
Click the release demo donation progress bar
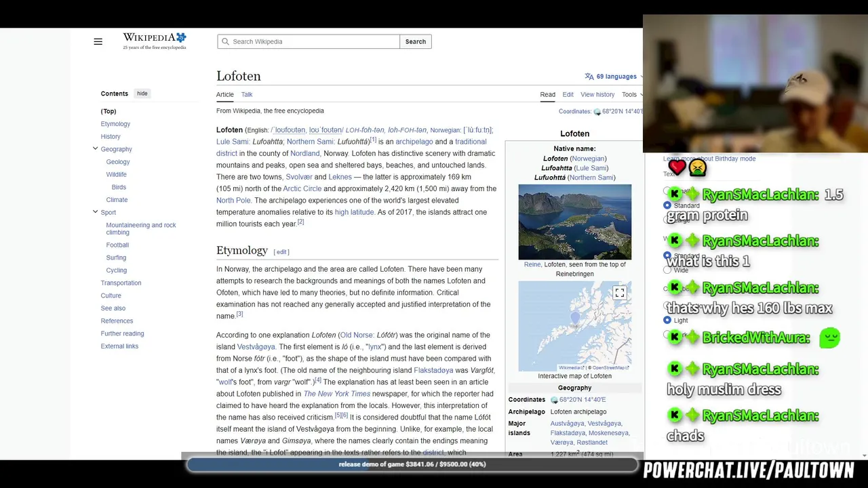click(x=412, y=464)
